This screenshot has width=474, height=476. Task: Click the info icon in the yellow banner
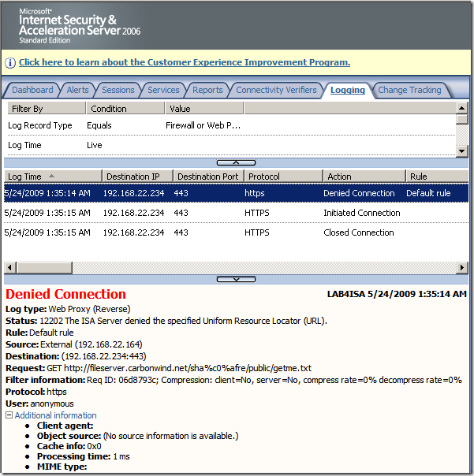coord(11,63)
